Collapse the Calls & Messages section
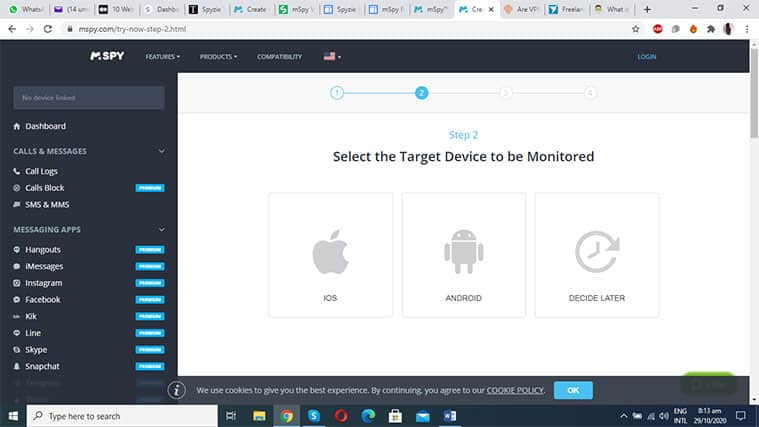Screen dimensions: 759x427 click(x=161, y=151)
